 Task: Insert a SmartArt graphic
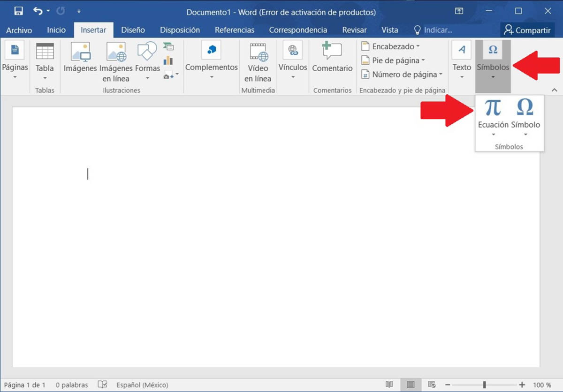coord(168,46)
